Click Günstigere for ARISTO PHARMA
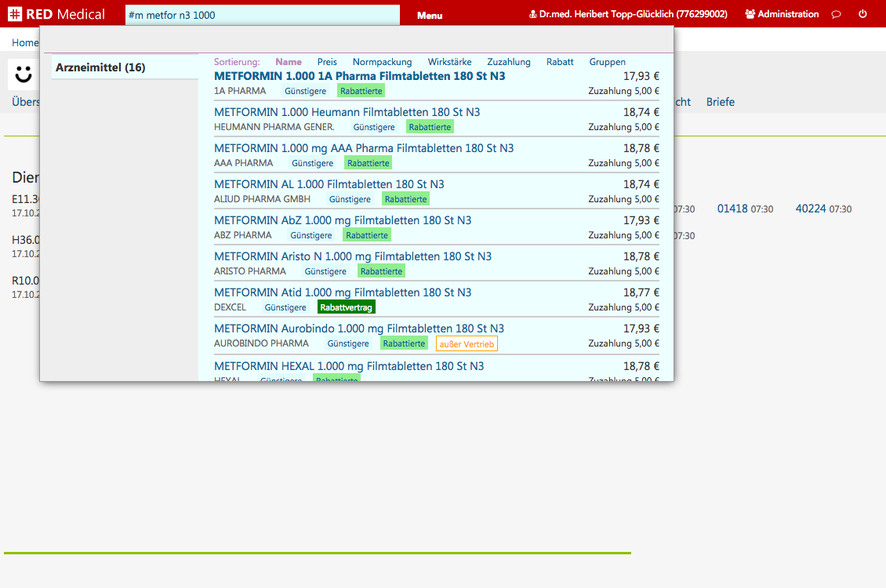 tap(325, 272)
